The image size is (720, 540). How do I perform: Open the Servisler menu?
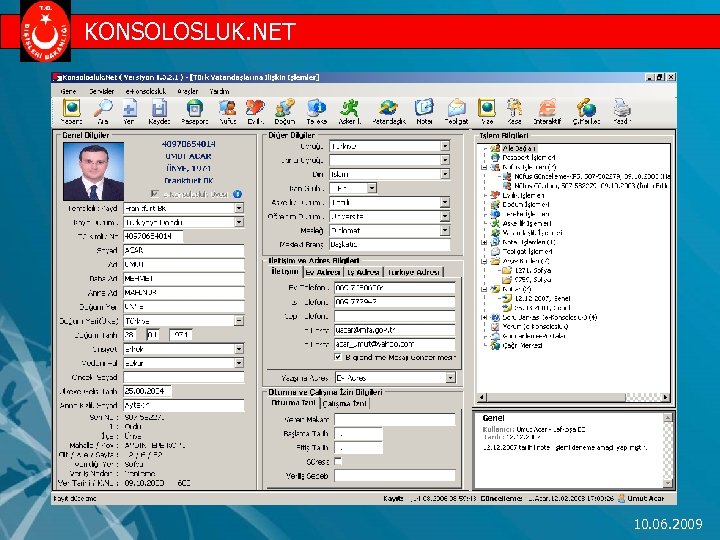101,91
